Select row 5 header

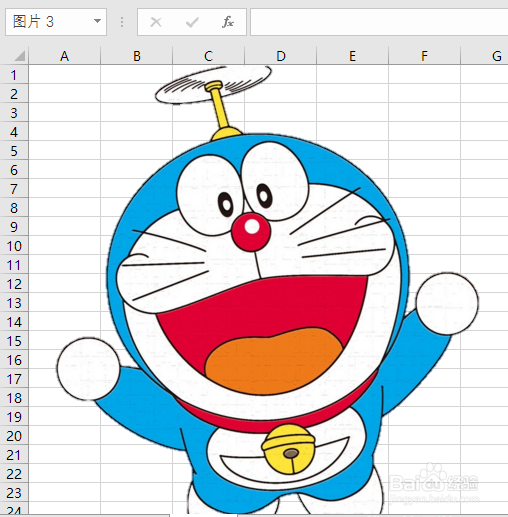coord(14,150)
